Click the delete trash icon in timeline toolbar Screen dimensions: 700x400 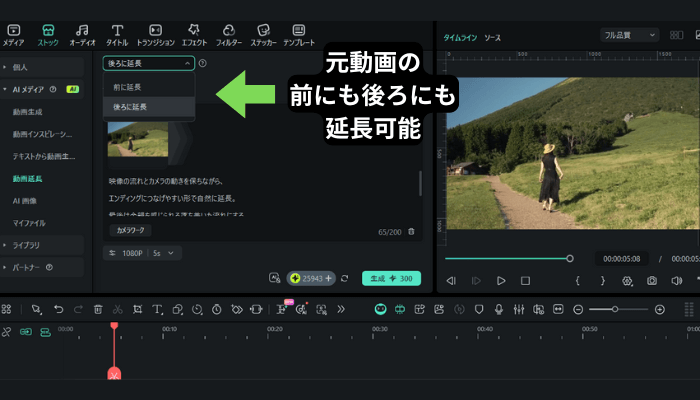[x=97, y=310]
